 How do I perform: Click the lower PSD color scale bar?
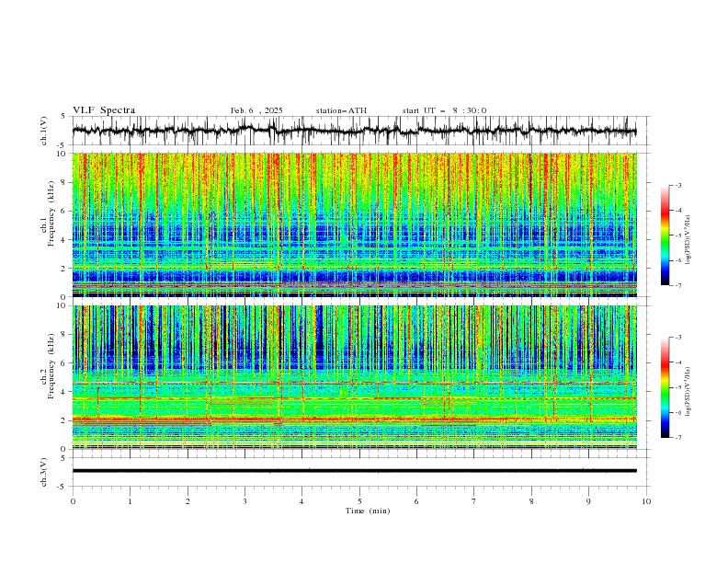(665, 387)
